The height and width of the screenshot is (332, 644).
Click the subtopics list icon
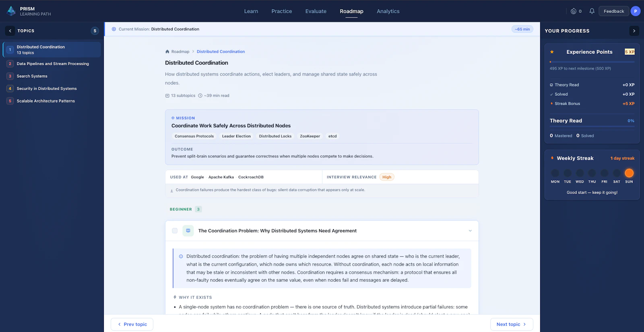coord(167,96)
